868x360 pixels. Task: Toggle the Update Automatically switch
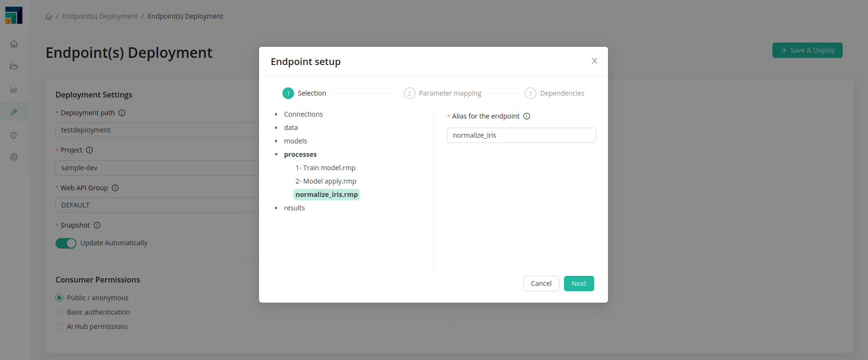point(66,243)
